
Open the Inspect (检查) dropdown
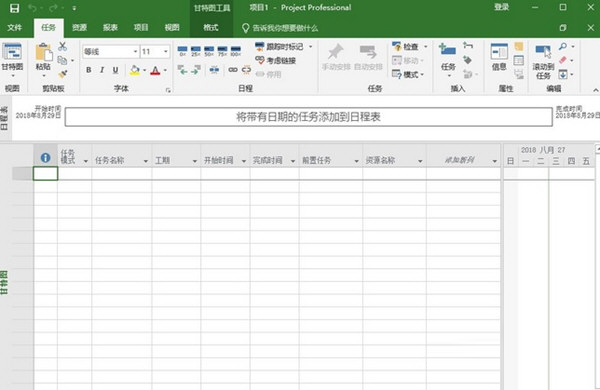coord(409,47)
